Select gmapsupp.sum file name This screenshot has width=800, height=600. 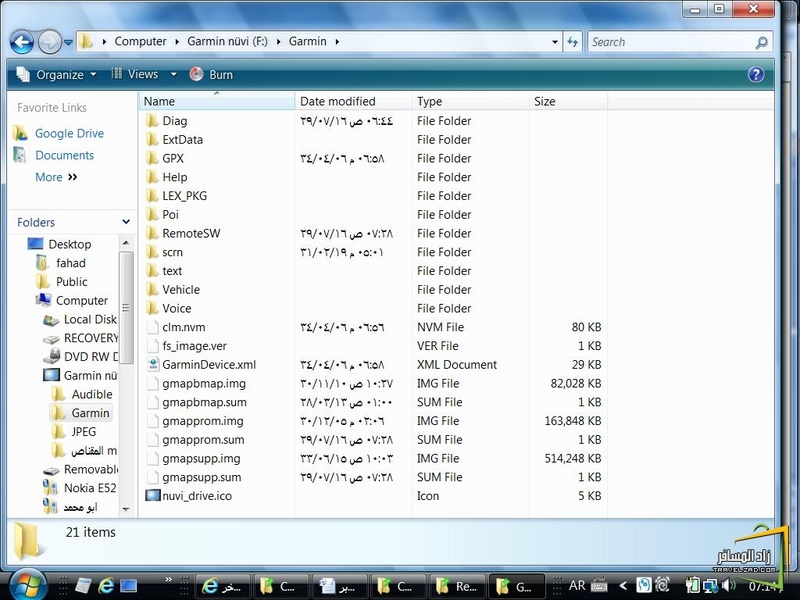pos(202,478)
